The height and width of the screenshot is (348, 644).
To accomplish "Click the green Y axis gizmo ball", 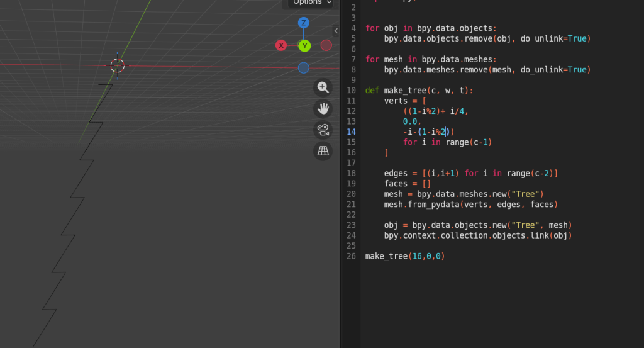I will coord(304,45).
